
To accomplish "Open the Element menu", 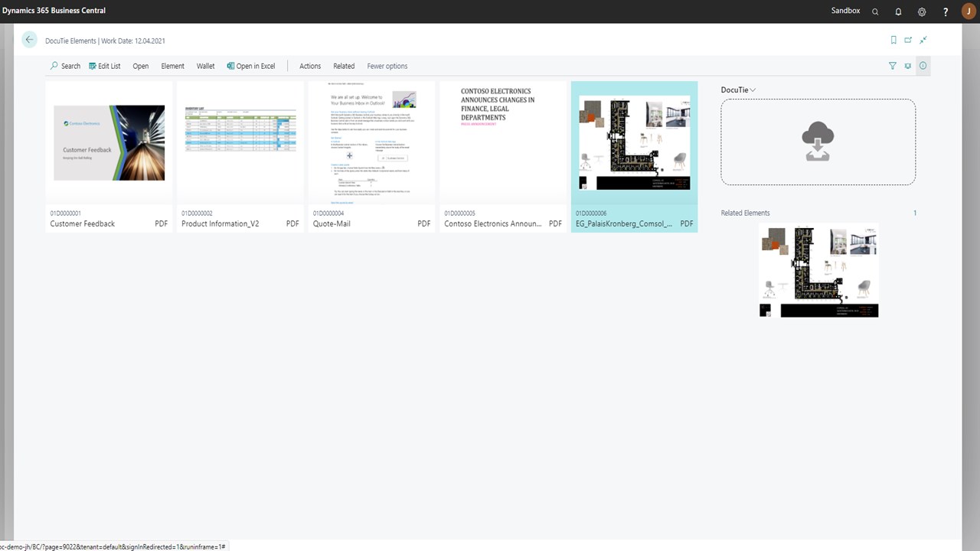I will pyautogui.click(x=172, y=66).
